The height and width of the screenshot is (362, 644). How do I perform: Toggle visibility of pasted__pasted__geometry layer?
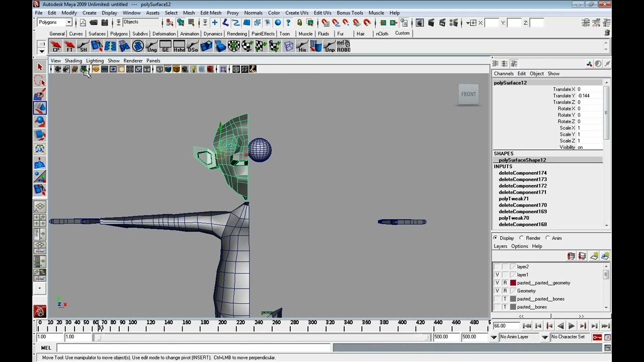[x=497, y=283]
